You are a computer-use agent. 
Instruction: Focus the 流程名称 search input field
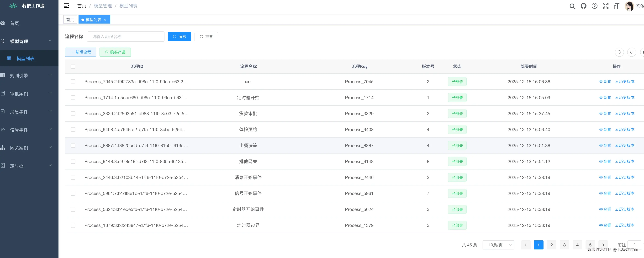point(126,37)
